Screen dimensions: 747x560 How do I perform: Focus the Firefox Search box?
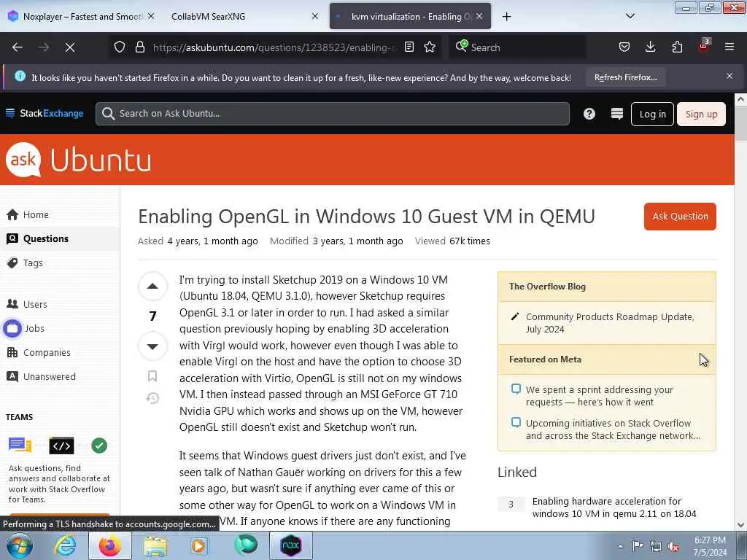pyautogui.click(x=517, y=47)
